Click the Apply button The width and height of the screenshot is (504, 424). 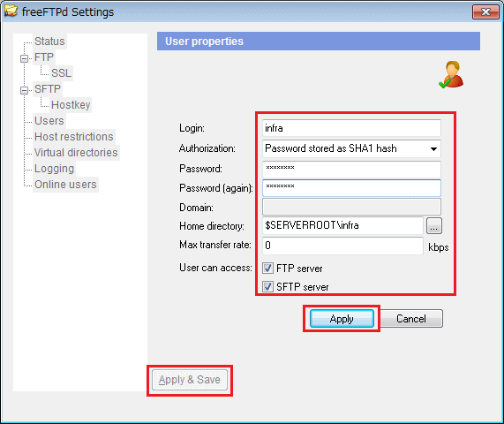click(x=342, y=319)
